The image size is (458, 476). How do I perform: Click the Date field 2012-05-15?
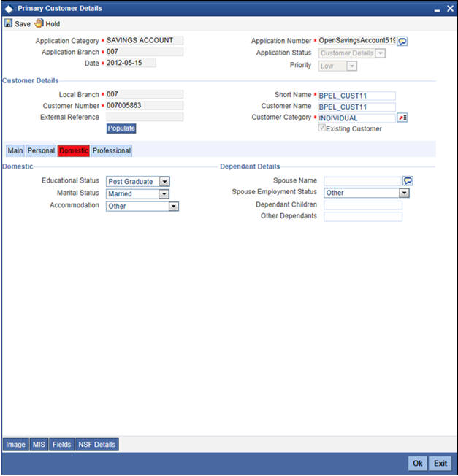pyautogui.click(x=131, y=63)
